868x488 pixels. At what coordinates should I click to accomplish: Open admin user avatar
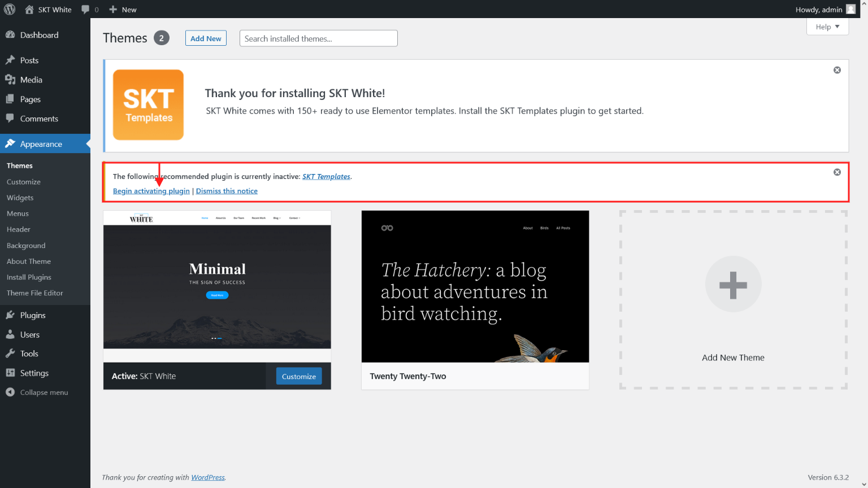tap(850, 9)
